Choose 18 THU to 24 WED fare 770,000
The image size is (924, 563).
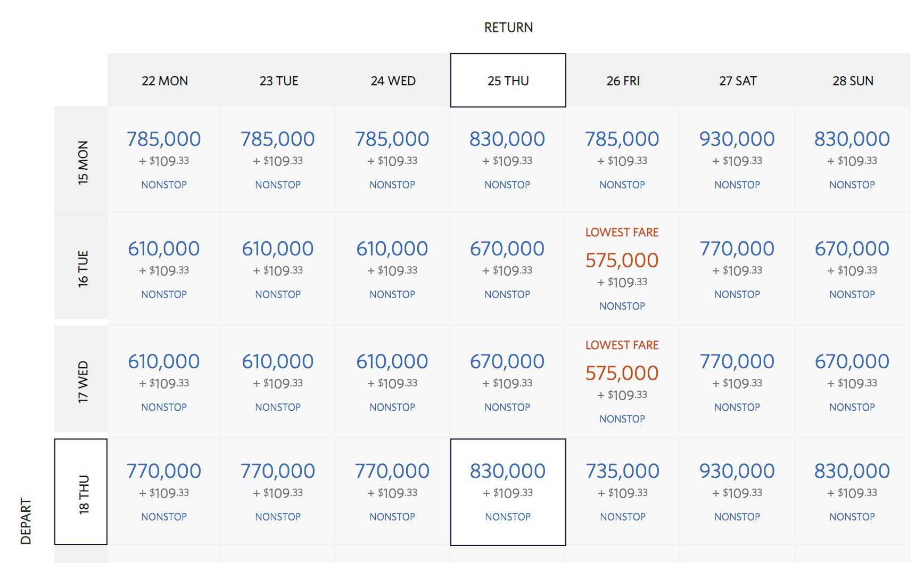click(x=392, y=492)
